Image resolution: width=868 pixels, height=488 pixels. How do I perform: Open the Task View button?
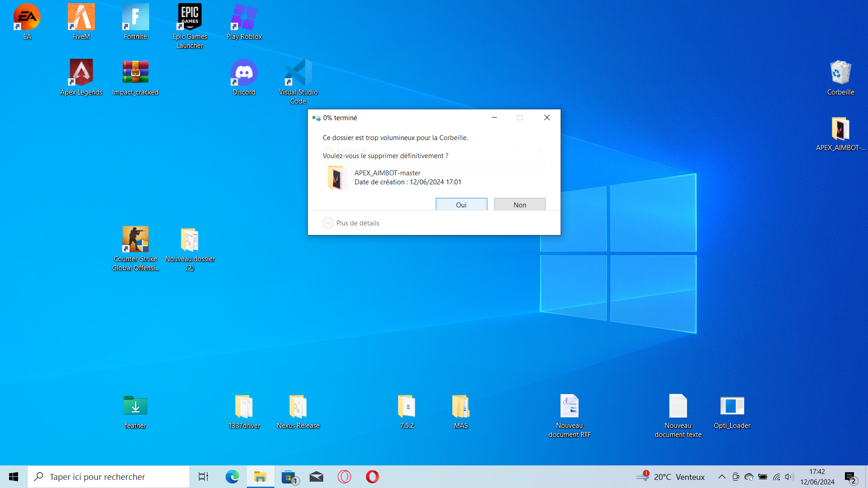[203, 477]
